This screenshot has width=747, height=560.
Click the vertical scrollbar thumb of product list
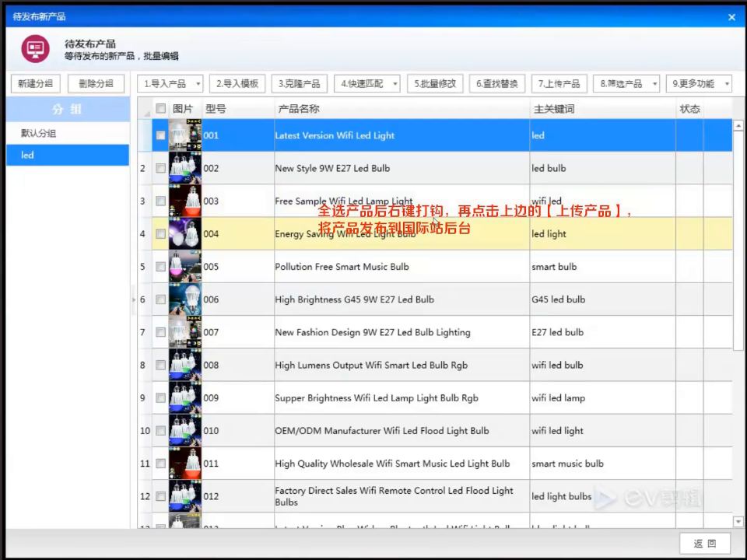tap(738, 240)
